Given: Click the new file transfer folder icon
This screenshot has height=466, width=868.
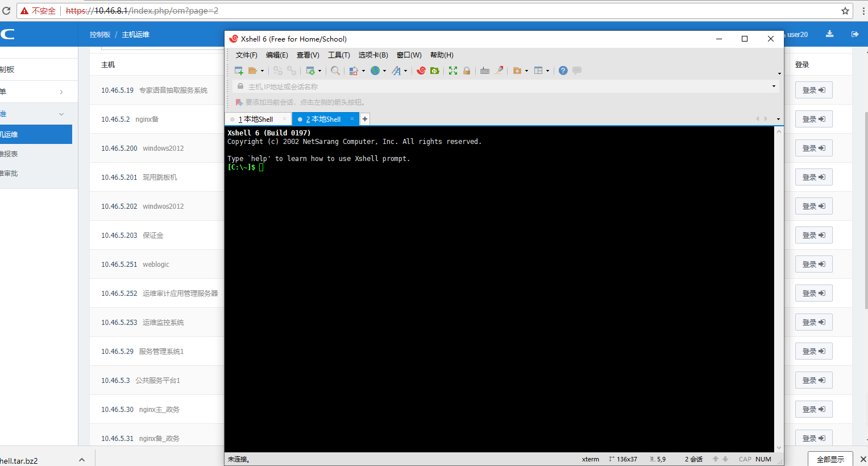Looking at the screenshot, I should pos(517,71).
